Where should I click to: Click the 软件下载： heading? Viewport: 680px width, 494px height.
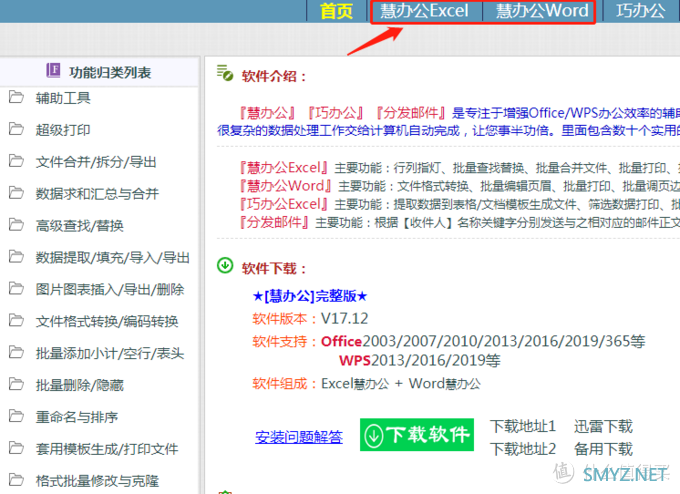coord(275,269)
